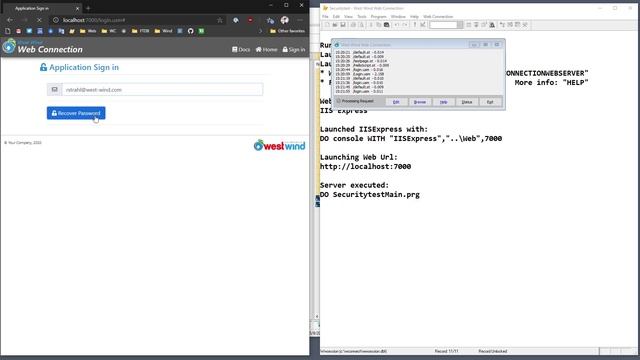
Task: Click the Record Unlocked status bar entry
Action: 493,351
